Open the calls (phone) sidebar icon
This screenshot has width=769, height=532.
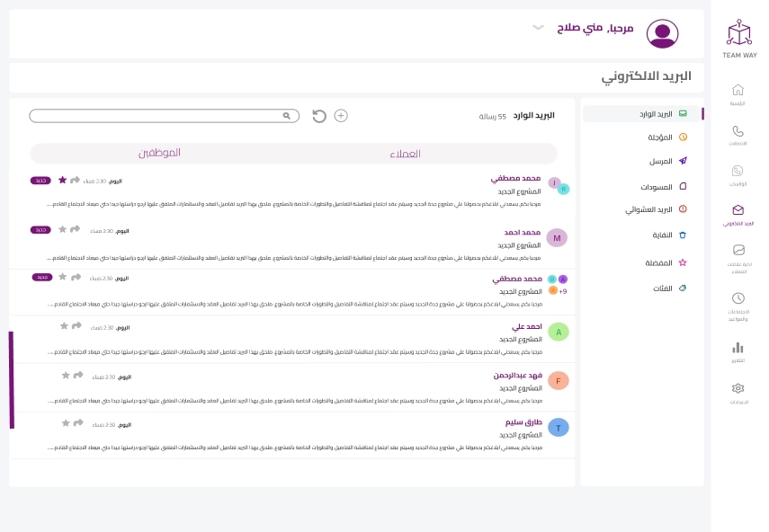click(x=738, y=131)
